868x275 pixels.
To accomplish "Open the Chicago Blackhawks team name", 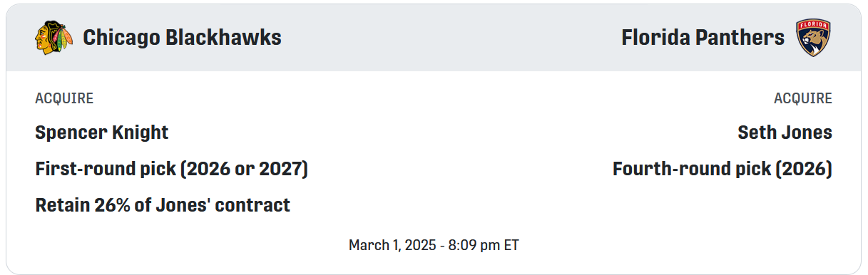I will coord(182,38).
